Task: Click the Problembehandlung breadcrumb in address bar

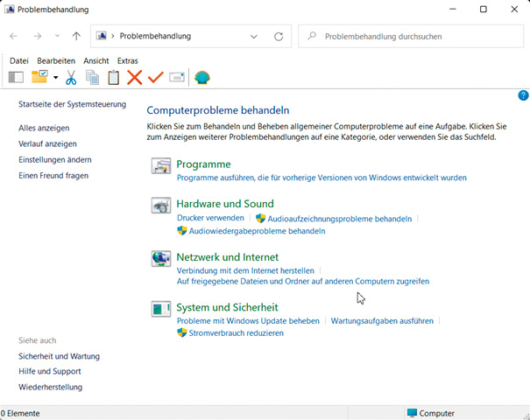Action: 155,36
